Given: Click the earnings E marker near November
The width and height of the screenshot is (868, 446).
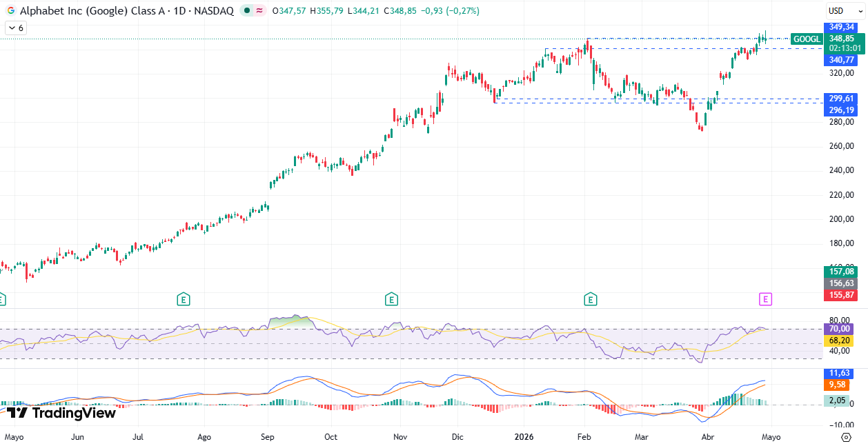Looking at the screenshot, I should click(391, 298).
